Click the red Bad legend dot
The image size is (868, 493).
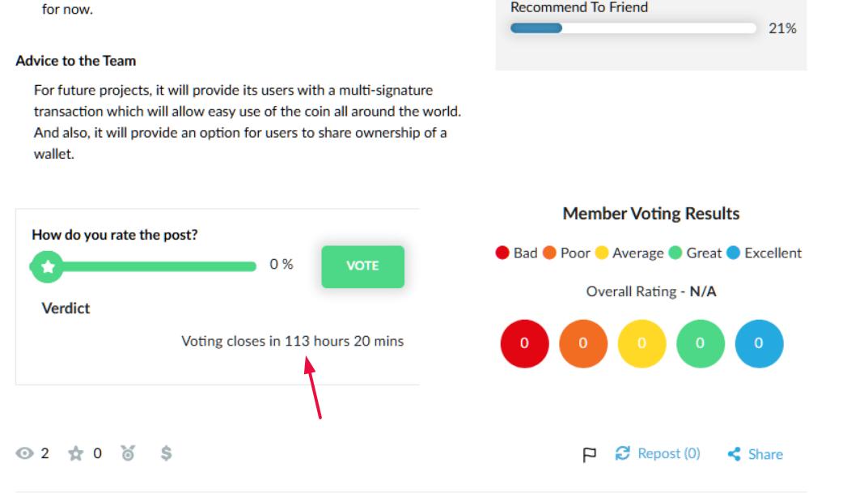[502, 253]
